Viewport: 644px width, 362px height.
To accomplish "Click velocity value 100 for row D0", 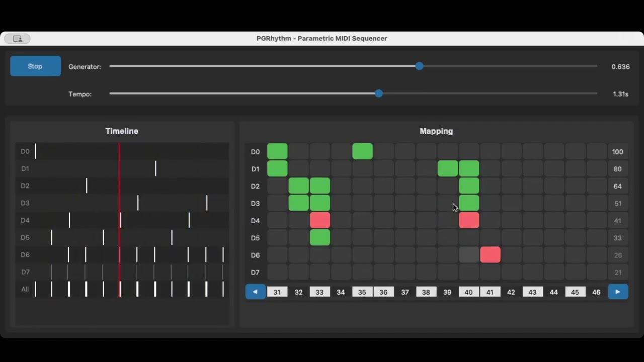I will point(617,152).
